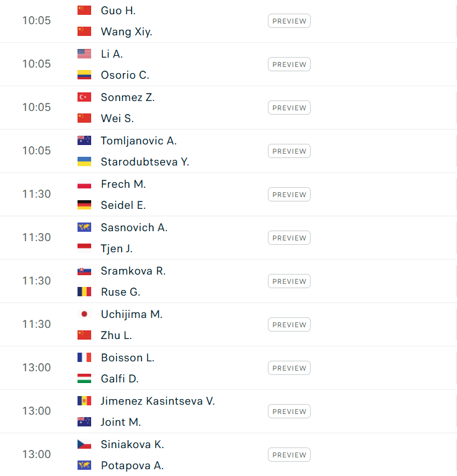Click the Turkey flag beside Sonmez Z.
This screenshot has width=457, height=476.
point(84,97)
